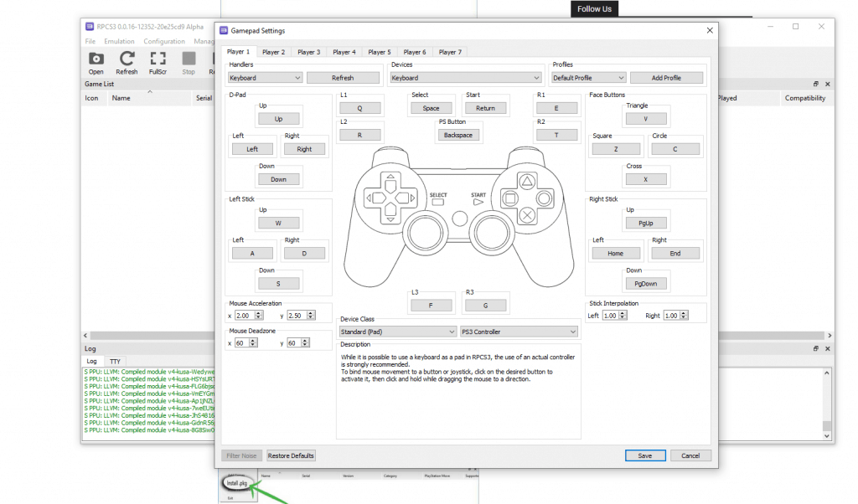This screenshot has width=858, height=504.
Task: Click the Add Profile button
Action: [x=666, y=78]
